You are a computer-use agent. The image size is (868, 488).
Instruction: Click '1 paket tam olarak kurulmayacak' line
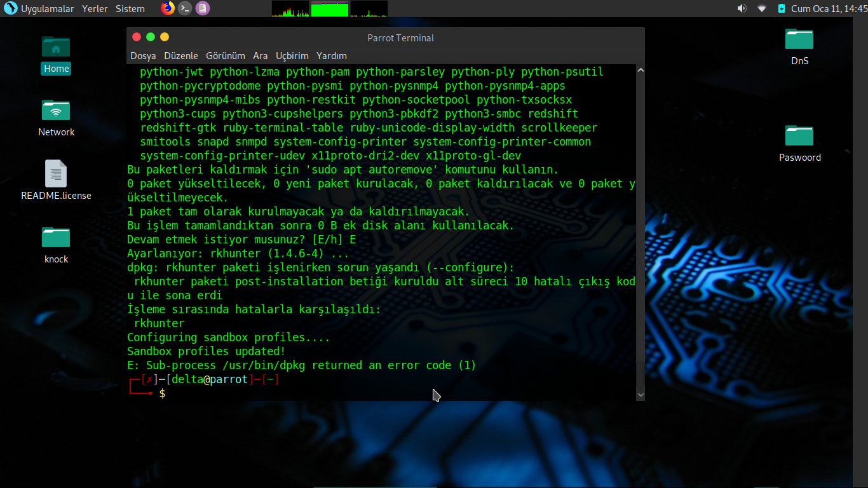[x=299, y=212]
